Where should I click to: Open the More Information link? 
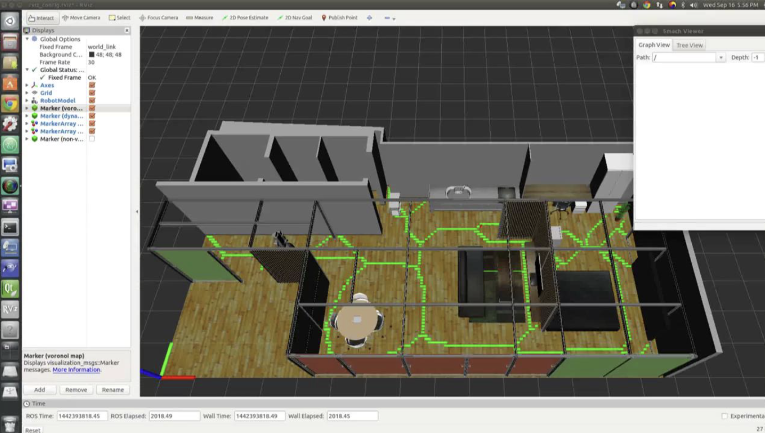tap(76, 370)
